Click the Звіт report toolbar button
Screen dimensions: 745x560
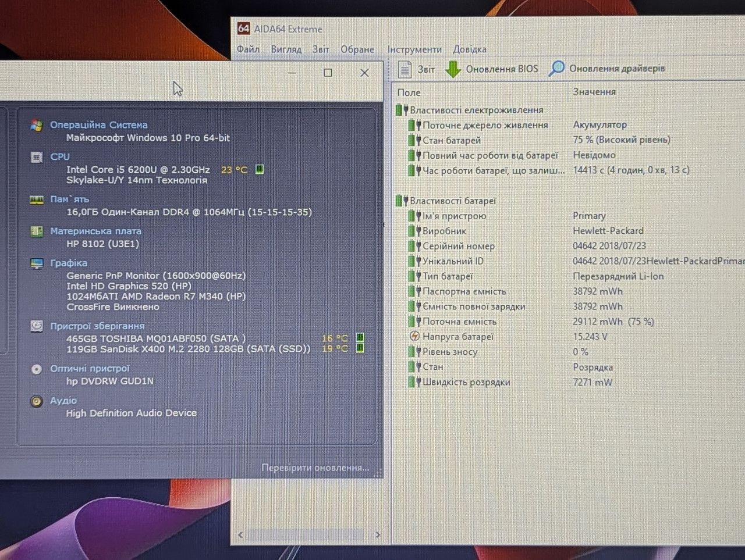point(416,69)
